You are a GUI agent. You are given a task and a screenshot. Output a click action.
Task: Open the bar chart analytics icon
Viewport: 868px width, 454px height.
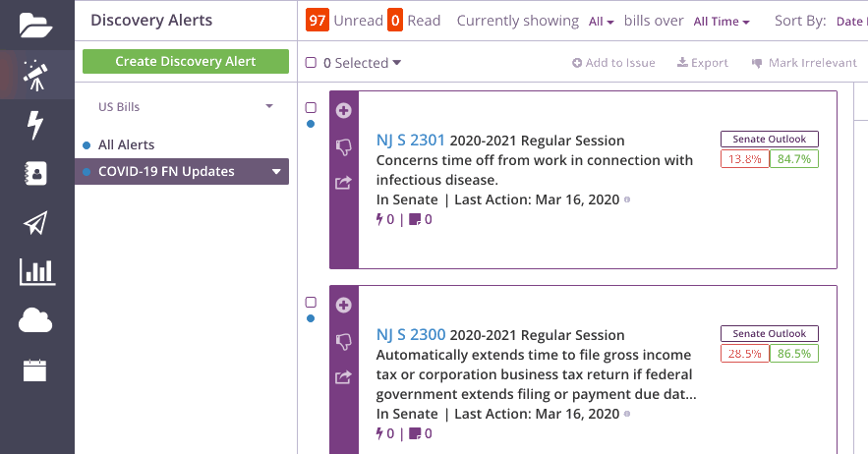[37, 272]
